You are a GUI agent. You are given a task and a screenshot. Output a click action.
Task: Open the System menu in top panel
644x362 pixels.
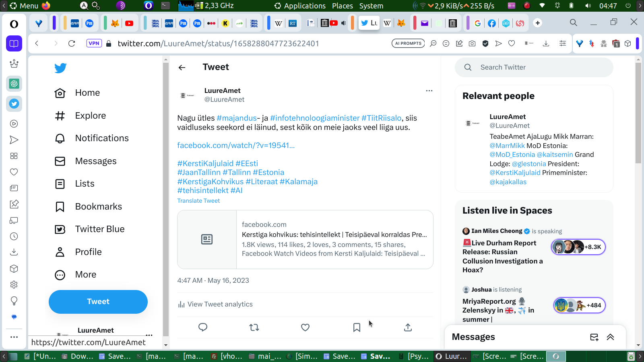tap(371, 6)
